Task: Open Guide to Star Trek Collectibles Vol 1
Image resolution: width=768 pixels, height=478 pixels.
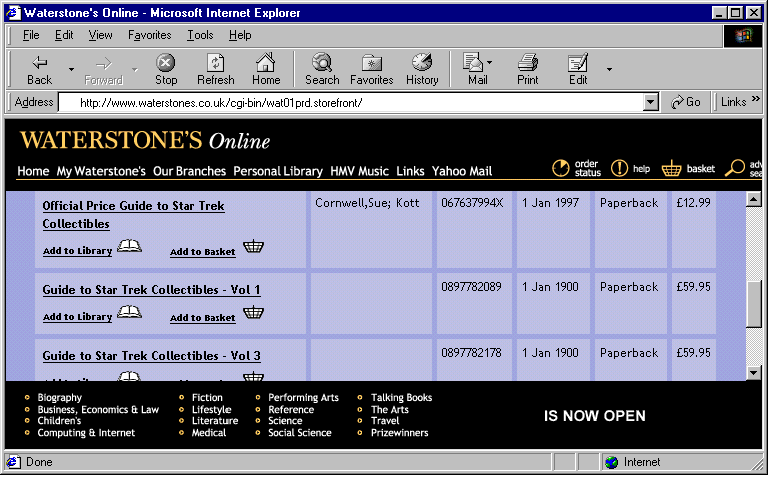Action: coord(151,289)
